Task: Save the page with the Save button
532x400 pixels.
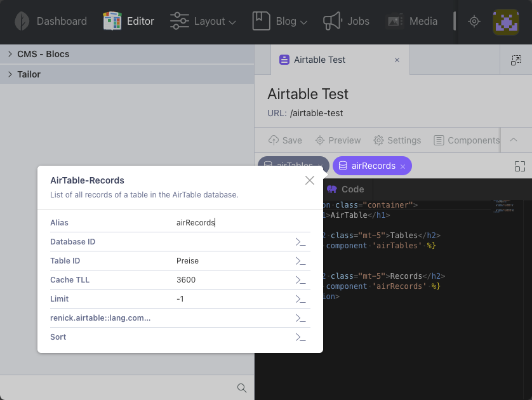Action: [285, 140]
